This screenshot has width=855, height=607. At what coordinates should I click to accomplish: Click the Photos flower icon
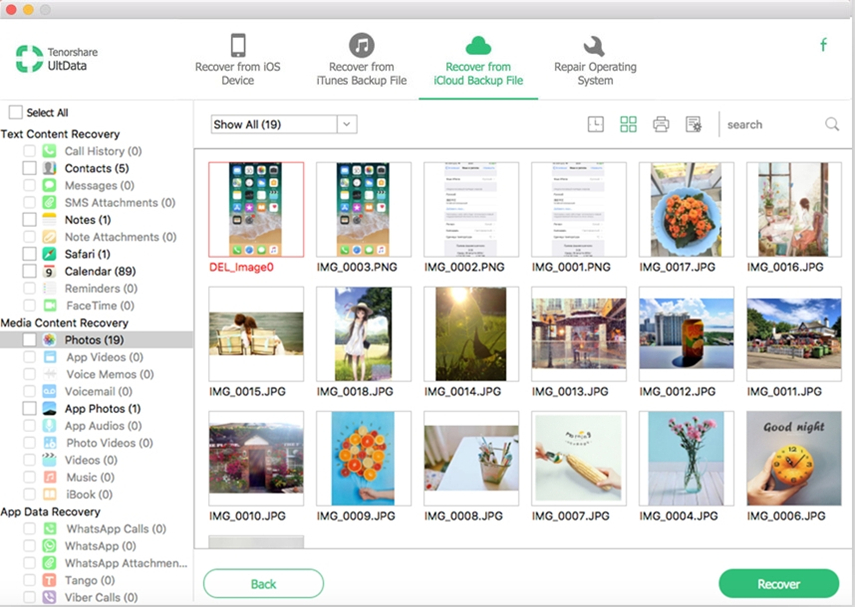point(50,340)
